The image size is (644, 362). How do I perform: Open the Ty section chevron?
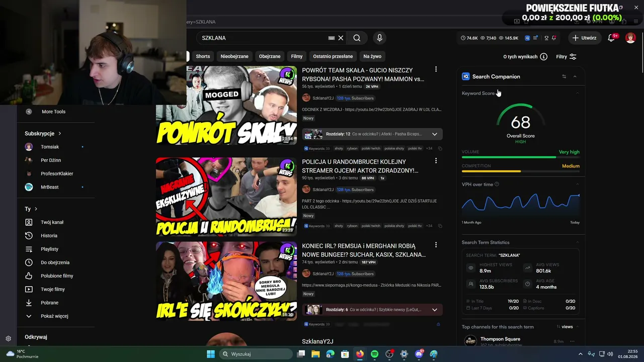tap(36, 209)
